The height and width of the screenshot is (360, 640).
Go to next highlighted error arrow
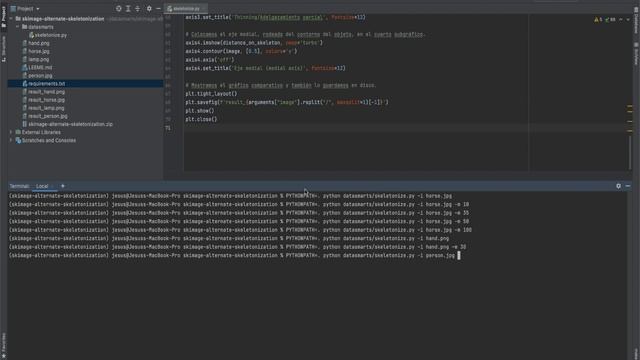[628, 20]
